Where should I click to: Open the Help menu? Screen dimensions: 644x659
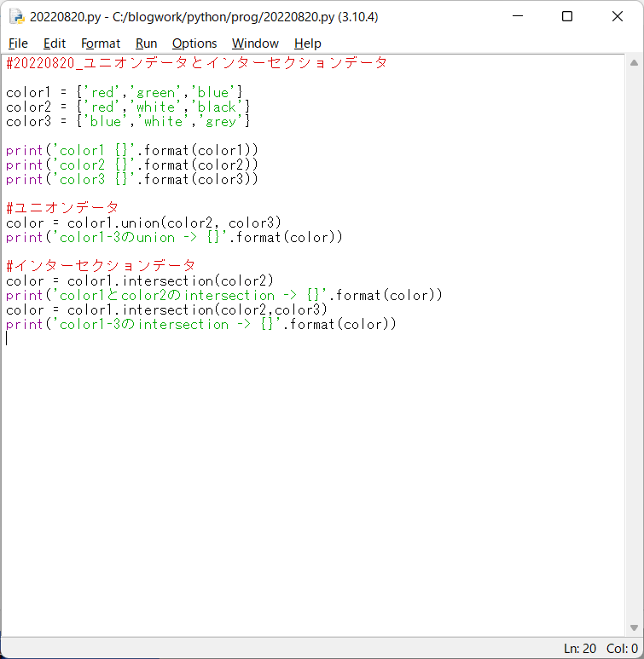[x=307, y=43]
